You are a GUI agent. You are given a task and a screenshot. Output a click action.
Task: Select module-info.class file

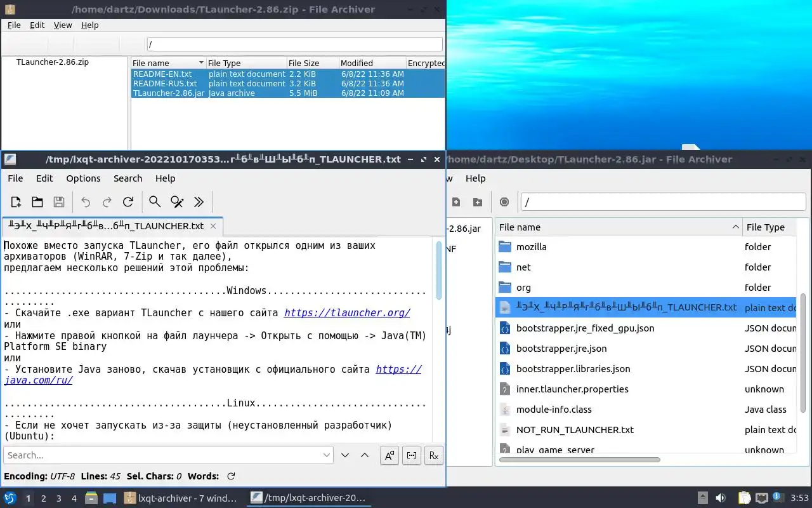coord(646,410)
